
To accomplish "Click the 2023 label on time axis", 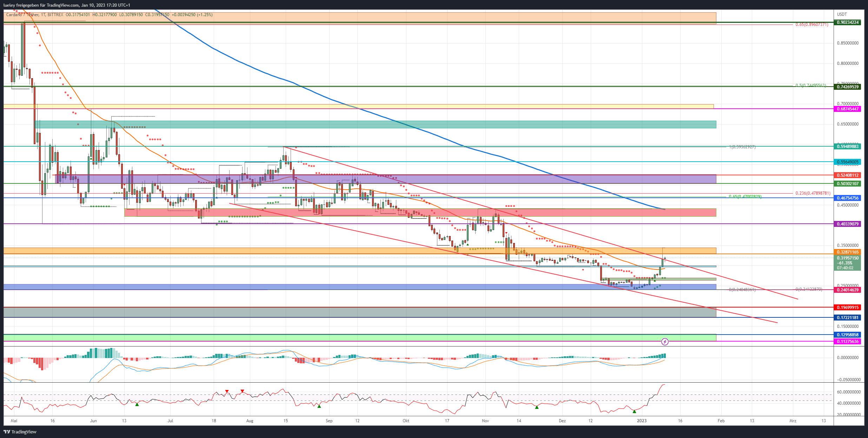I will 642,421.
